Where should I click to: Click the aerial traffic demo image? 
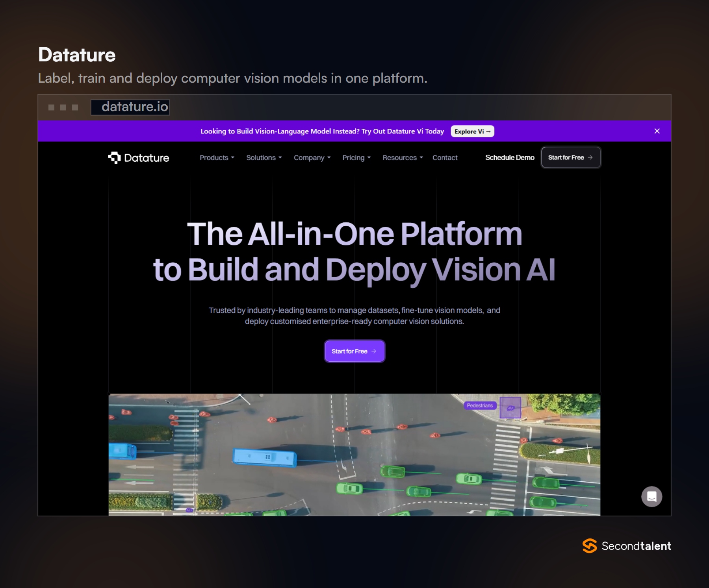point(354,455)
